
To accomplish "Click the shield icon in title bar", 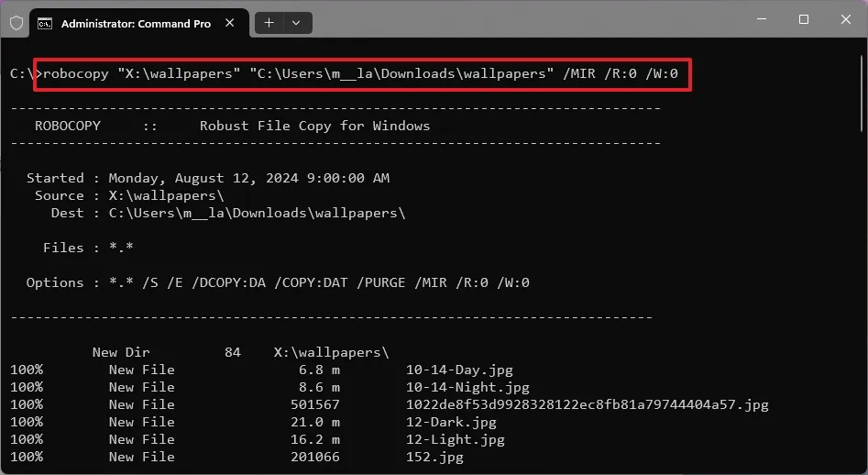I will pos(16,23).
